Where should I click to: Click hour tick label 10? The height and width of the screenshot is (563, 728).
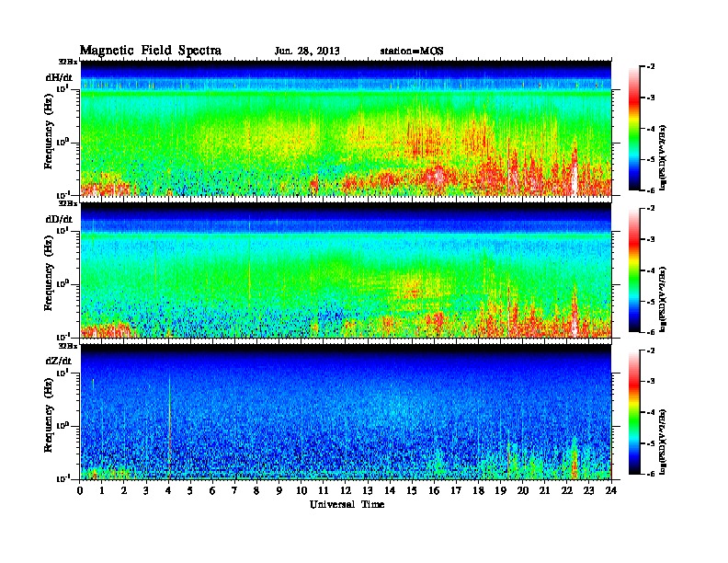pos(301,491)
